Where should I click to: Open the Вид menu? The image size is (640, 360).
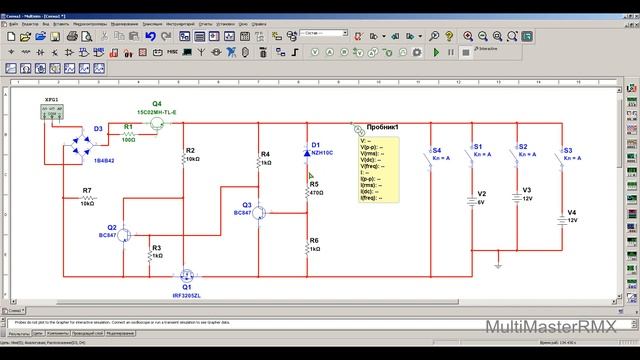pos(46,24)
